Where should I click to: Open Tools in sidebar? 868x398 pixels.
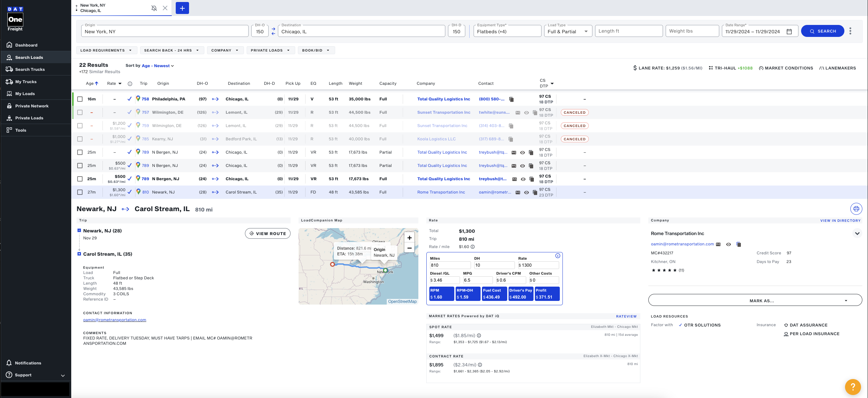tap(21, 130)
